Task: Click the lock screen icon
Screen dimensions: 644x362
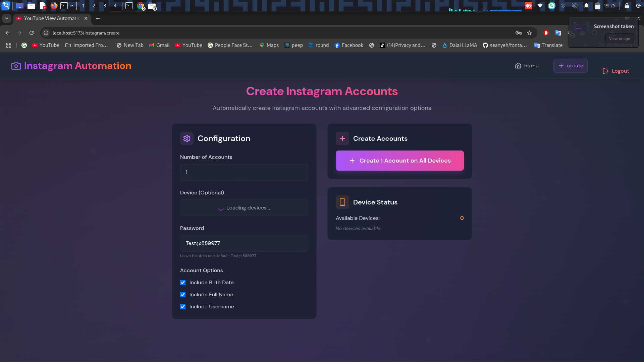Action: 627,6
